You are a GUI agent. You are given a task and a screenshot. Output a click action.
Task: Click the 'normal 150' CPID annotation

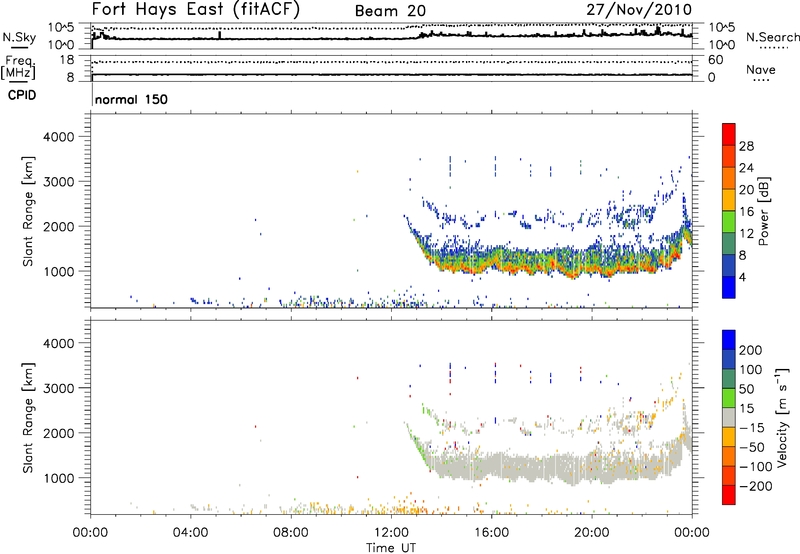pyautogui.click(x=132, y=99)
